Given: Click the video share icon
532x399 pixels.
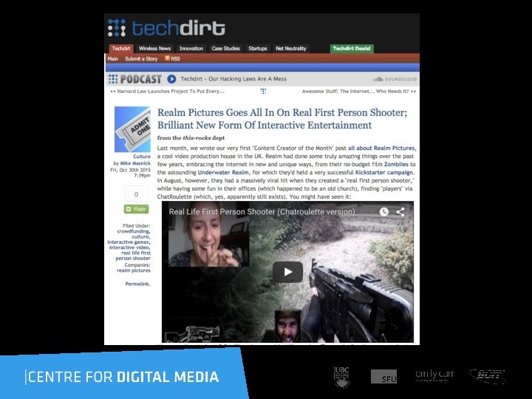Looking at the screenshot, I should point(400,212).
